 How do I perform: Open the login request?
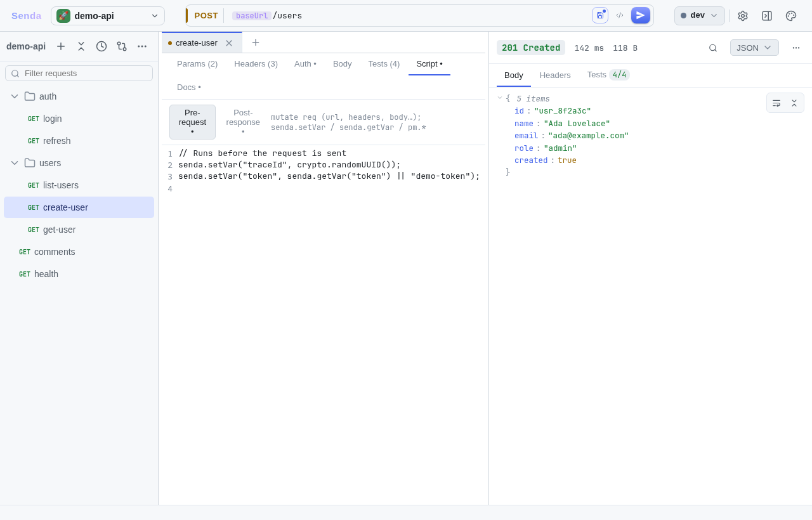tap(79, 119)
